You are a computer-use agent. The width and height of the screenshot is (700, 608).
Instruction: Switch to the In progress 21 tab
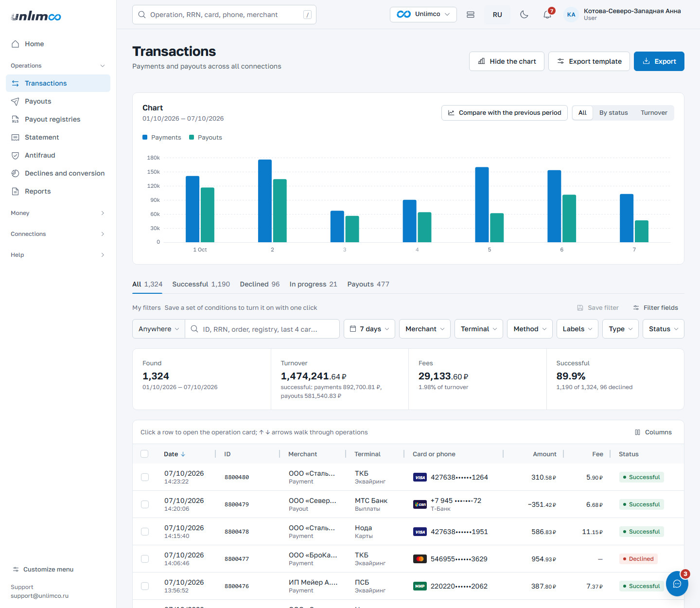[313, 284]
